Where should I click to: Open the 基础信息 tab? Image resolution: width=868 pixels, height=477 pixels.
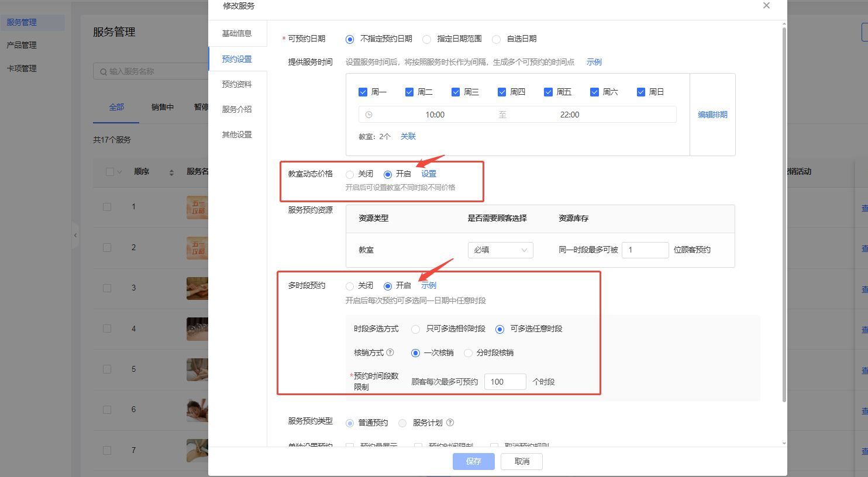point(237,33)
